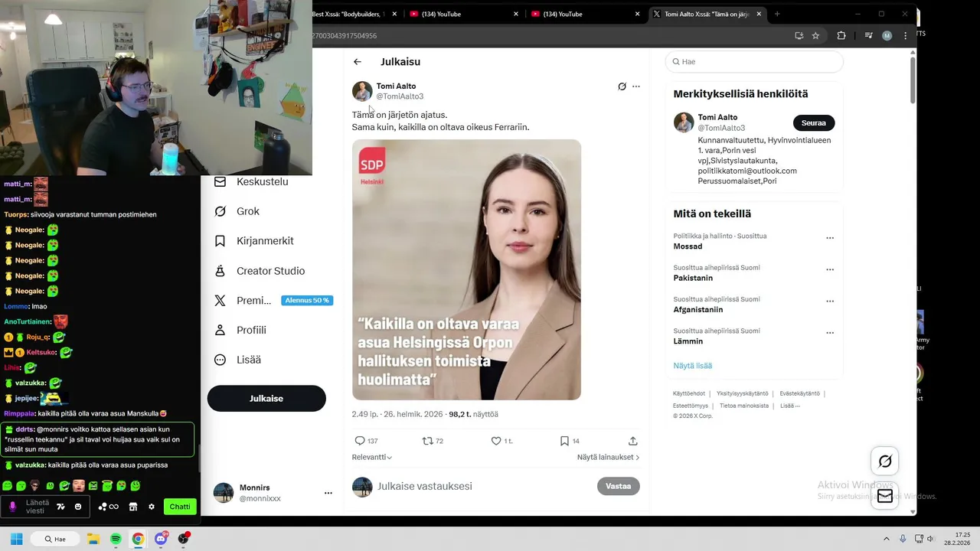Open the emoji picker in chat box

78,507
